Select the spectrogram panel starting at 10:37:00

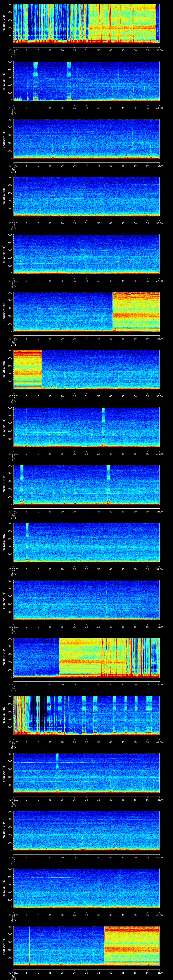pyautogui.click(x=86, y=485)
